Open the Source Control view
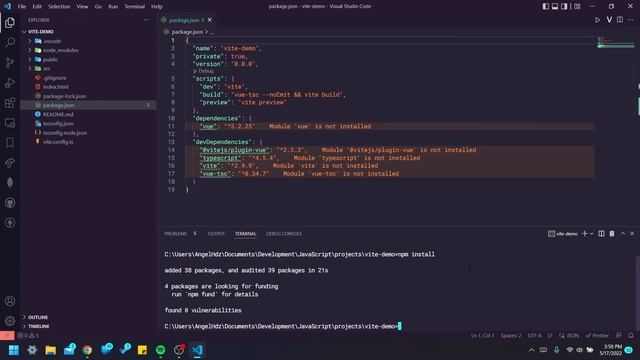 click(x=10, y=62)
